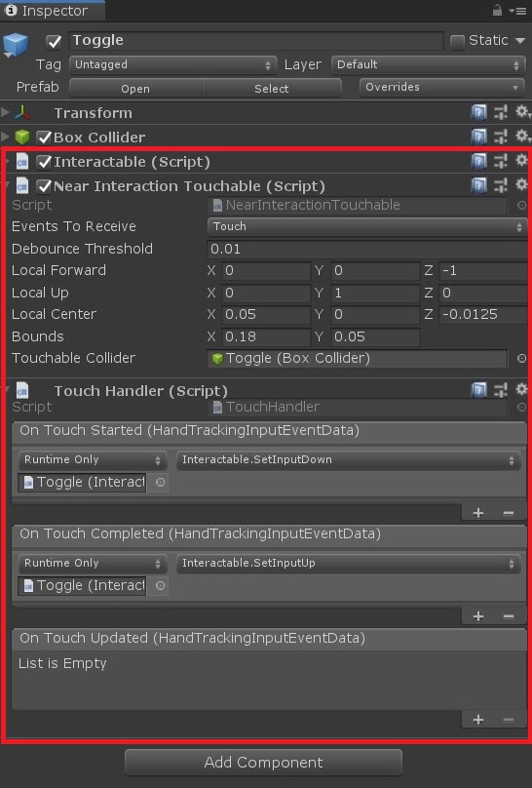
Task: Edit the GameObject name field Toggle
Action: [256, 41]
